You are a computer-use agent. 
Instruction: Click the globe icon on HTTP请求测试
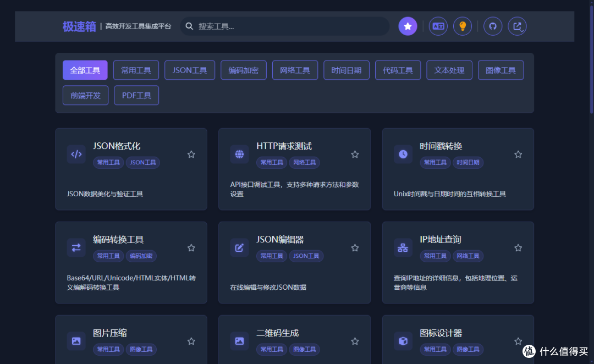point(239,154)
